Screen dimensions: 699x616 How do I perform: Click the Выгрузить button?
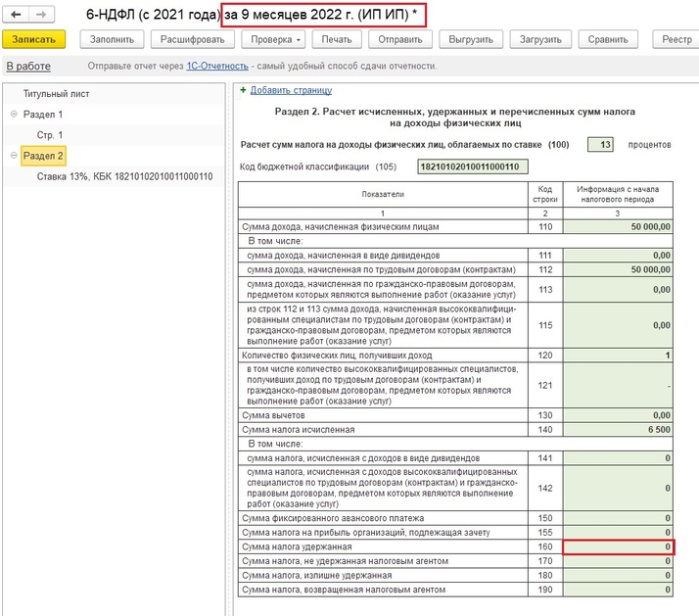(471, 39)
